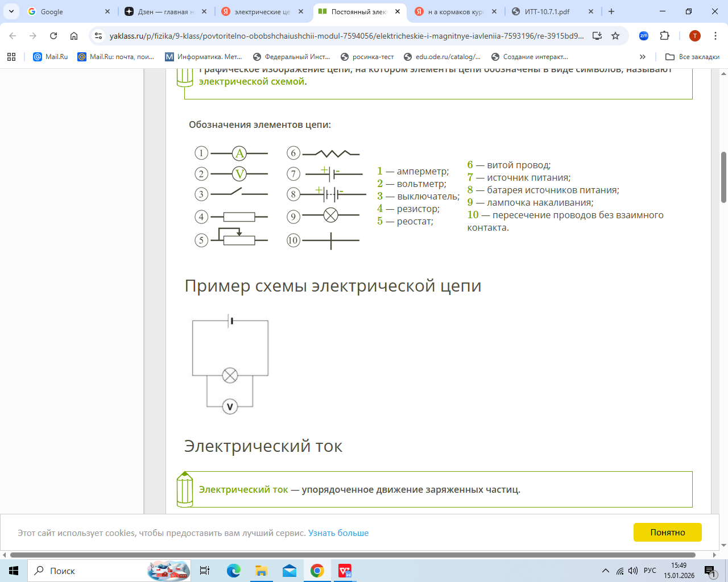Switch to the ИТТ-10.7.1.pdf tab

(x=547, y=11)
